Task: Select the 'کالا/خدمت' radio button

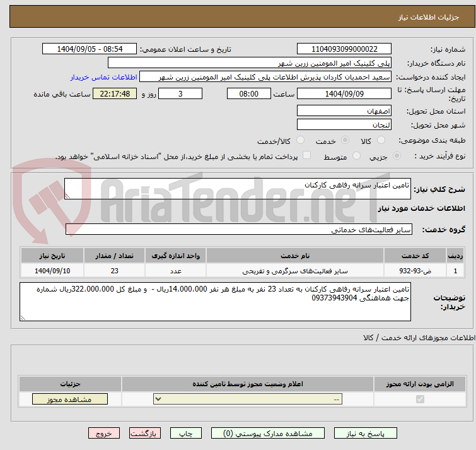Action: tap(300, 139)
